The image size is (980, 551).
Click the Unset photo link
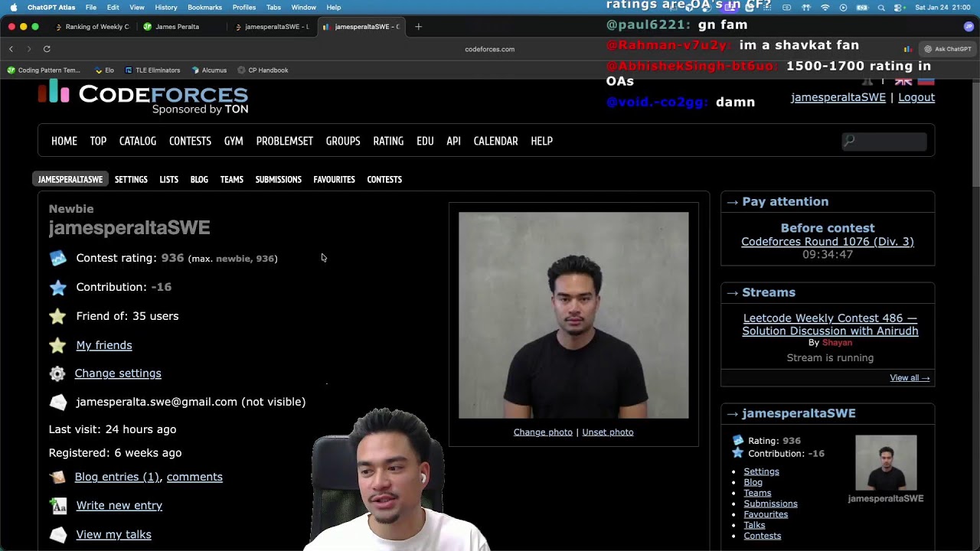coord(608,432)
